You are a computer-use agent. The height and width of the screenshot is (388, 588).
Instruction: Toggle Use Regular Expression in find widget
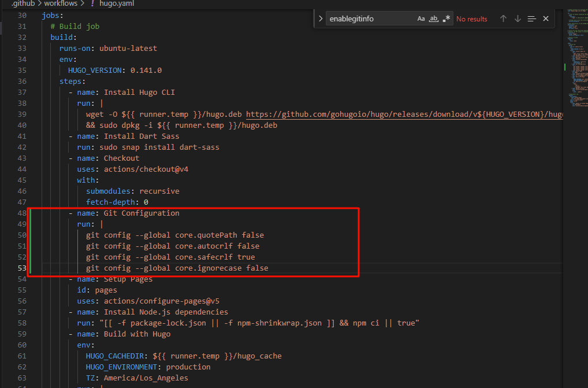pyautogui.click(x=446, y=19)
